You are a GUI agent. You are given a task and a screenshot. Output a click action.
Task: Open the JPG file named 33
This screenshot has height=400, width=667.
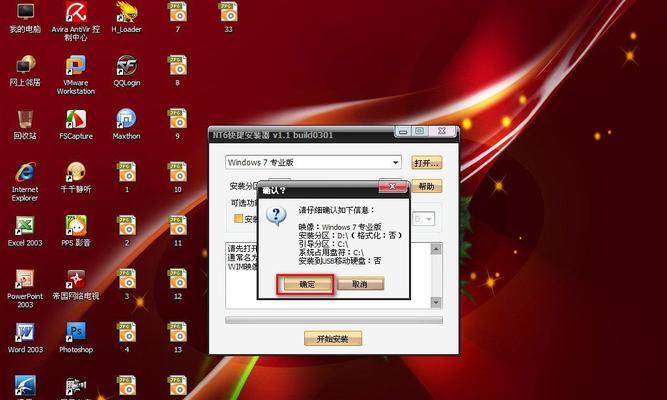[x=228, y=17]
